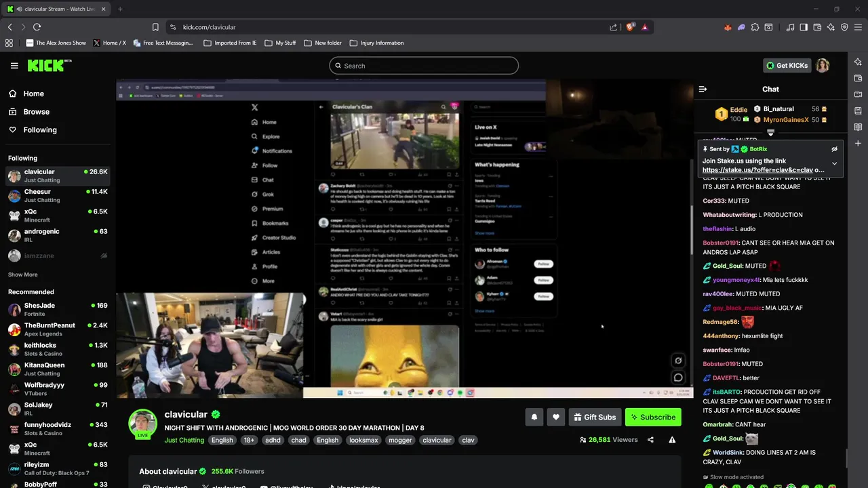The image size is (868, 488).
Task: Click the Just Chatting category link
Action: 184,440
